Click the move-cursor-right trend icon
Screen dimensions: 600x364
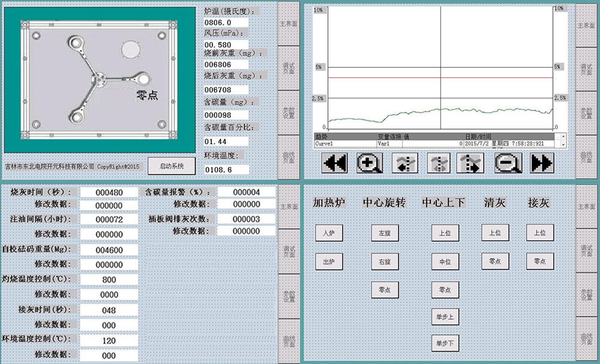(470, 163)
